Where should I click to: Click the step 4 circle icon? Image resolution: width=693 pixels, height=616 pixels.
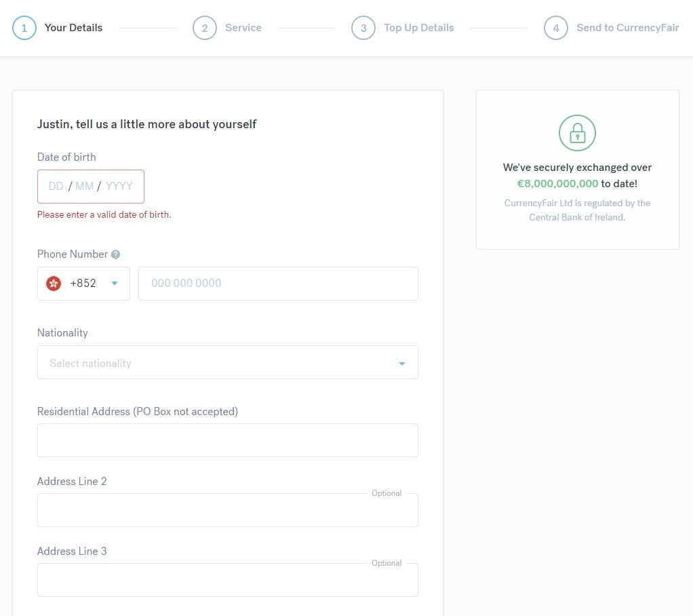click(556, 28)
